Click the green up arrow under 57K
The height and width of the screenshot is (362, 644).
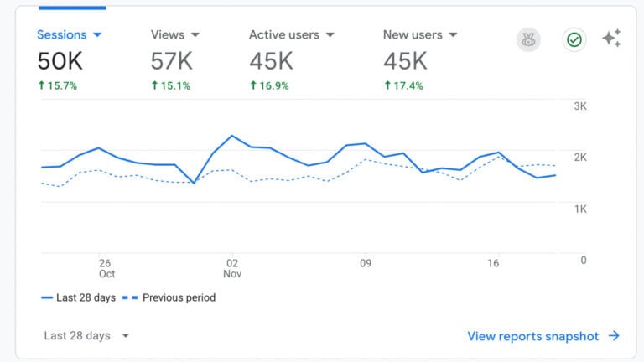(x=155, y=85)
